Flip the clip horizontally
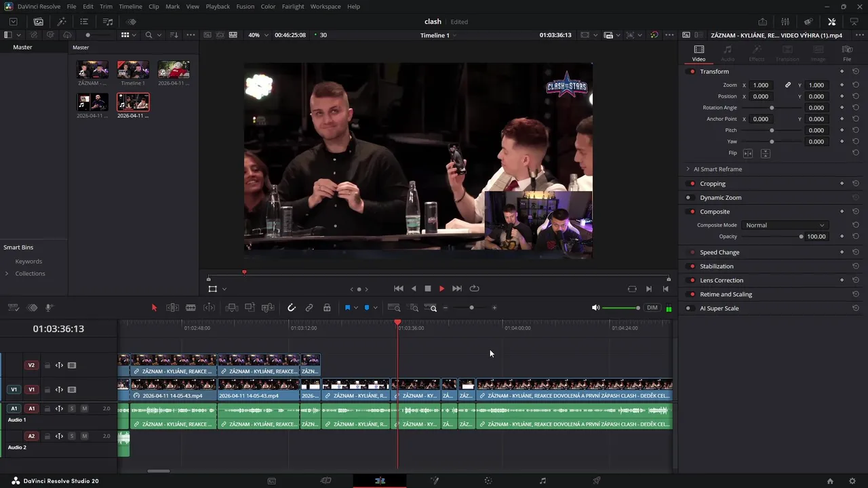The height and width of the screenshot is (488, 868). (748, 153)
